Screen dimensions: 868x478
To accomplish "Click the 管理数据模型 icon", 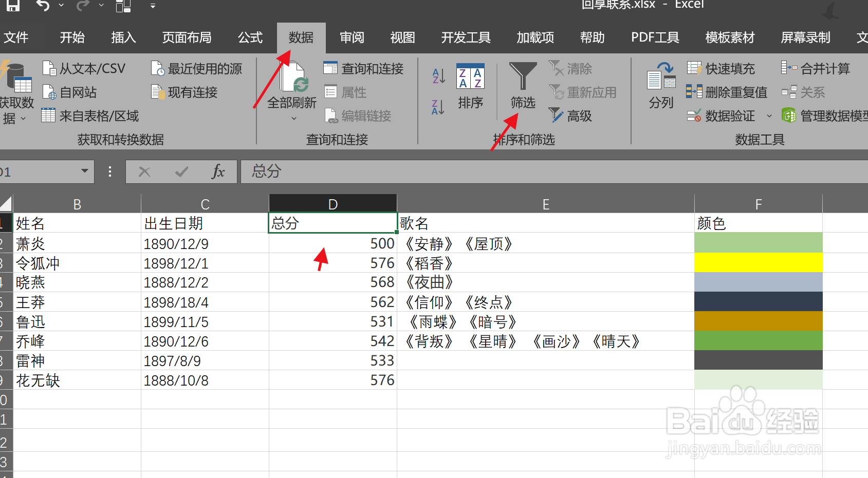I will point(789,116).
